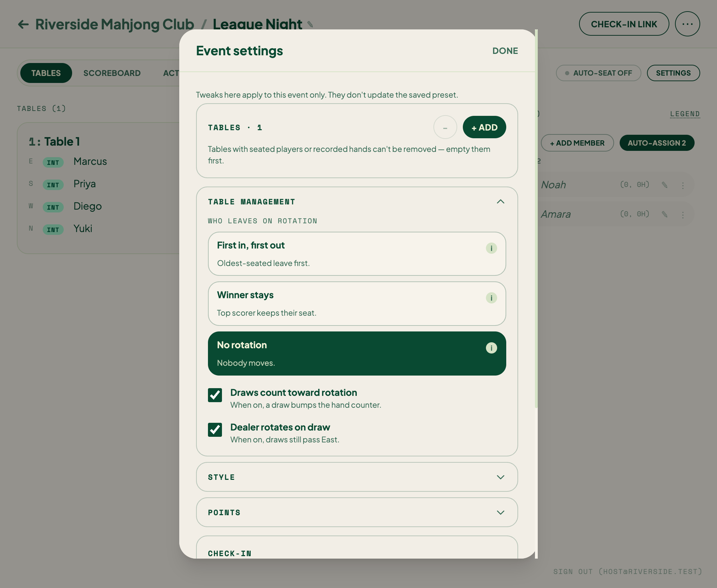The image size is (717, 588).
Task: Edit the League Night title pencil icon
Action: click(310, 24)
